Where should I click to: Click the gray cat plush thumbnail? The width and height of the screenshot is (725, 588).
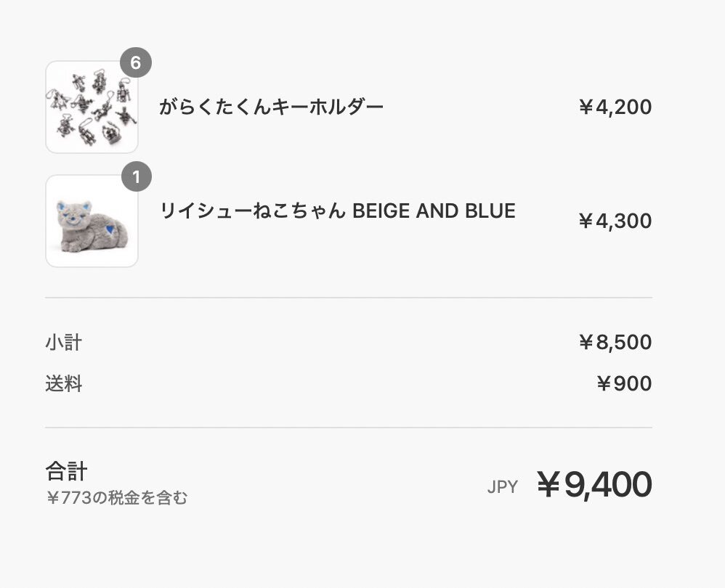point(92,221)
